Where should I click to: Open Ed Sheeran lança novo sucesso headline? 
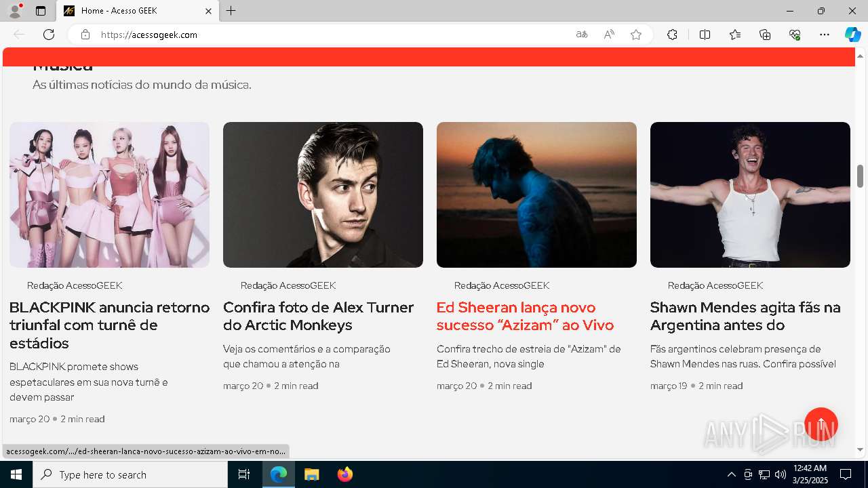525,316
